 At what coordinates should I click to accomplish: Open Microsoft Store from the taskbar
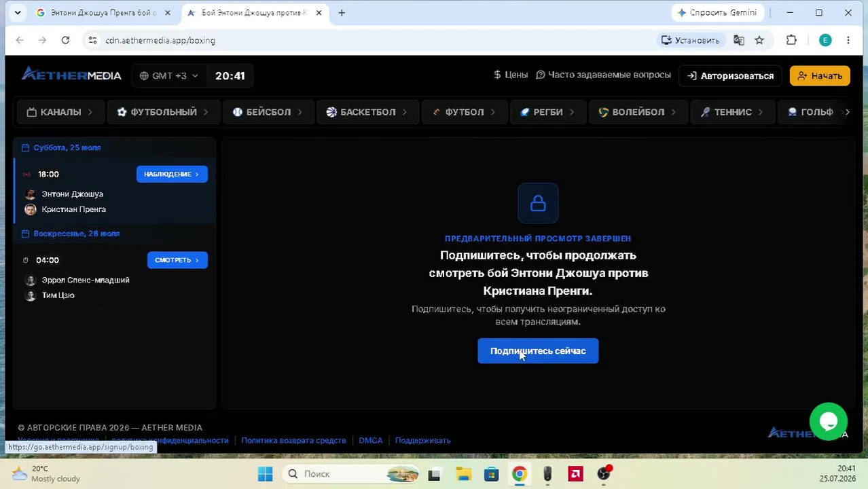(491, 474)
